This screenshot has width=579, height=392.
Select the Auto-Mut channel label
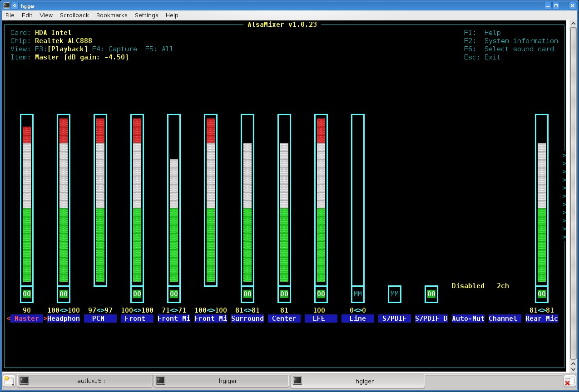[x=468, y=318]
